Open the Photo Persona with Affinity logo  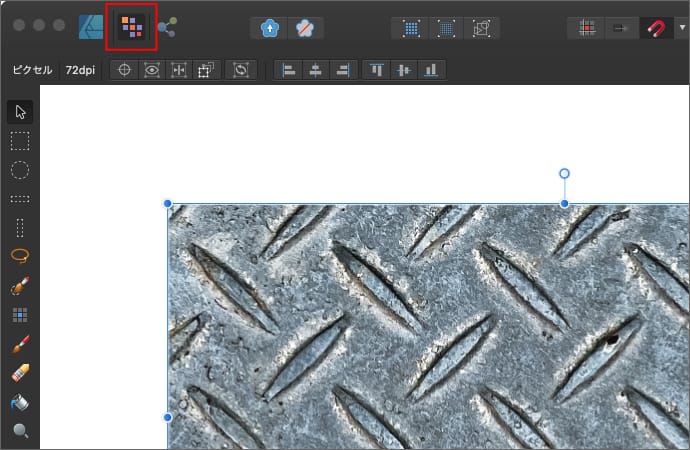[x=91, y=27]
